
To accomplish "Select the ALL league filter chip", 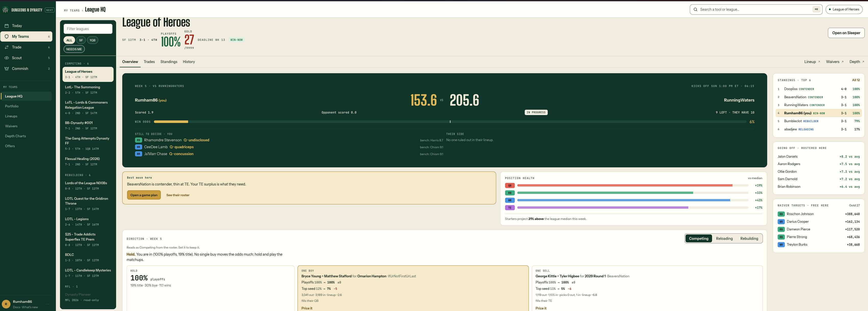I will coord(69,40).
